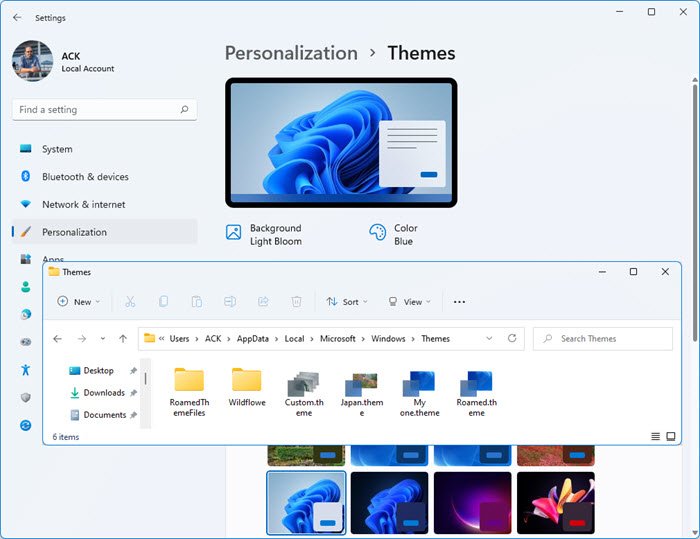Open Bluetooth & devices settings

(x=85, y=177)
